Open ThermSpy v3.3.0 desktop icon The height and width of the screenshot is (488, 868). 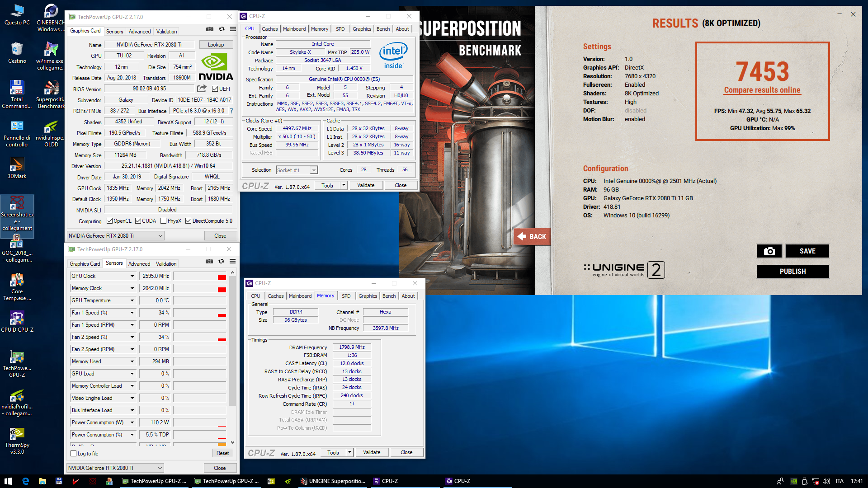click(17, 440)
